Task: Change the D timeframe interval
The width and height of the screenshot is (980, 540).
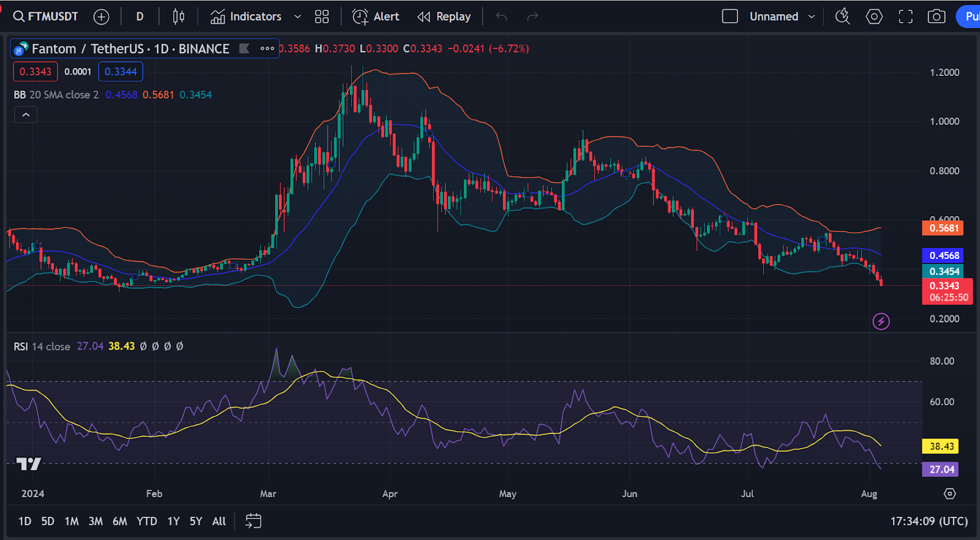Action: point(140,17)
